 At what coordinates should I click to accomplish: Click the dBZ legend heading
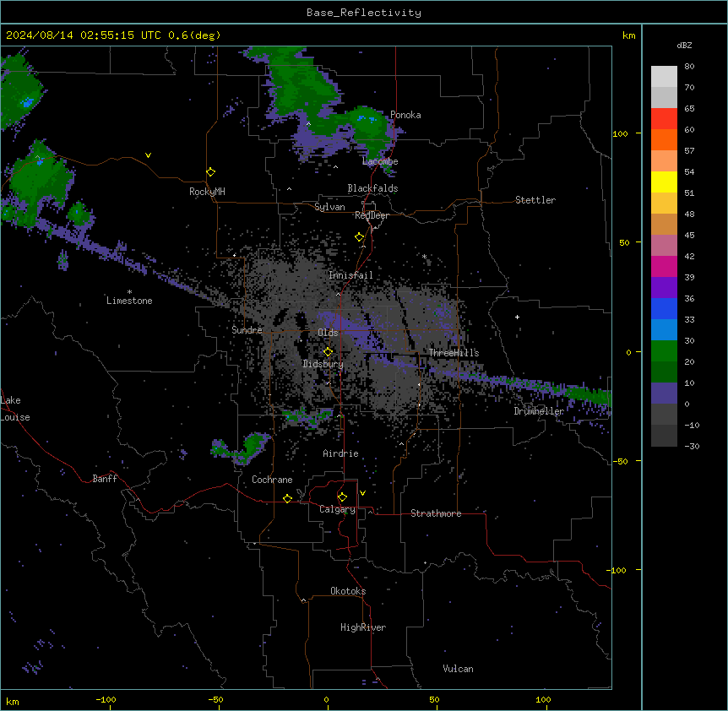click(x=684, y=45)
